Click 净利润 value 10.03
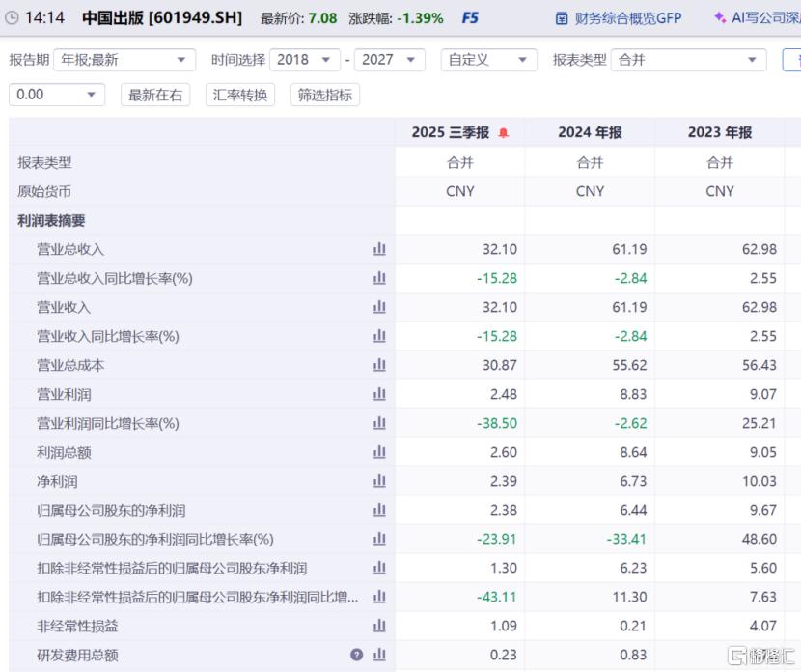 [760, 481]
